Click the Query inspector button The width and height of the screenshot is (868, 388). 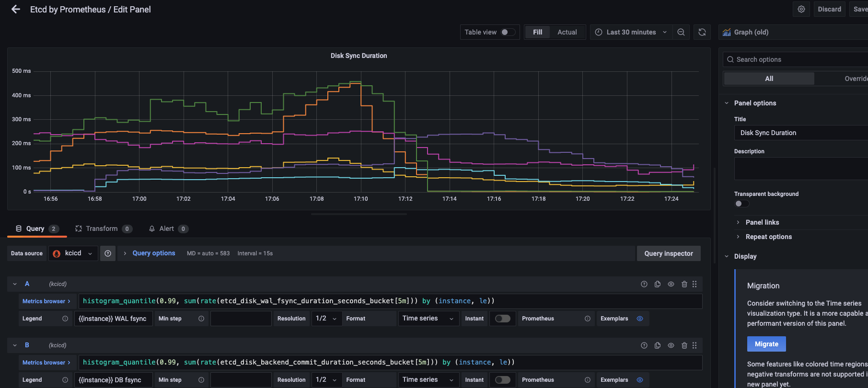click(x=668, y=253)
